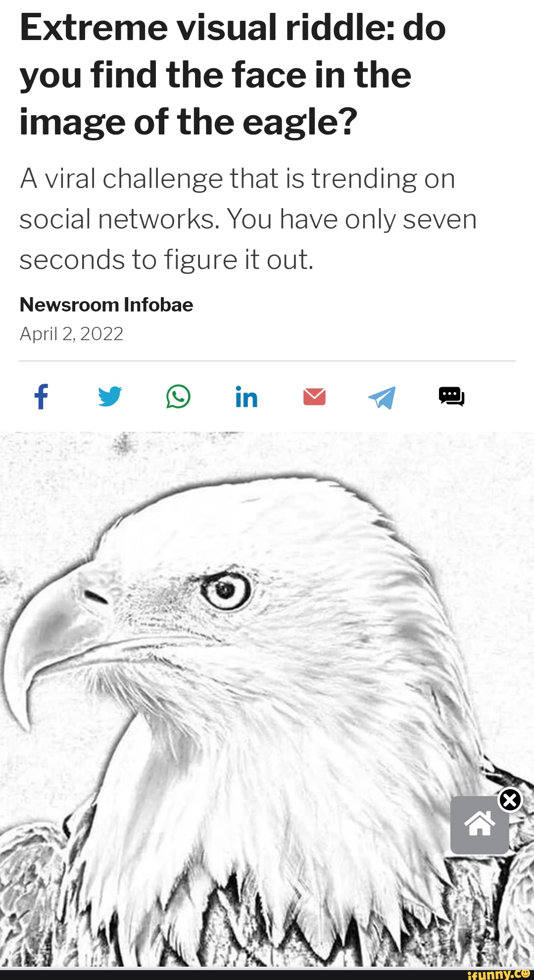
Task: Tap the floating gray home button
Action: (480, 825)
